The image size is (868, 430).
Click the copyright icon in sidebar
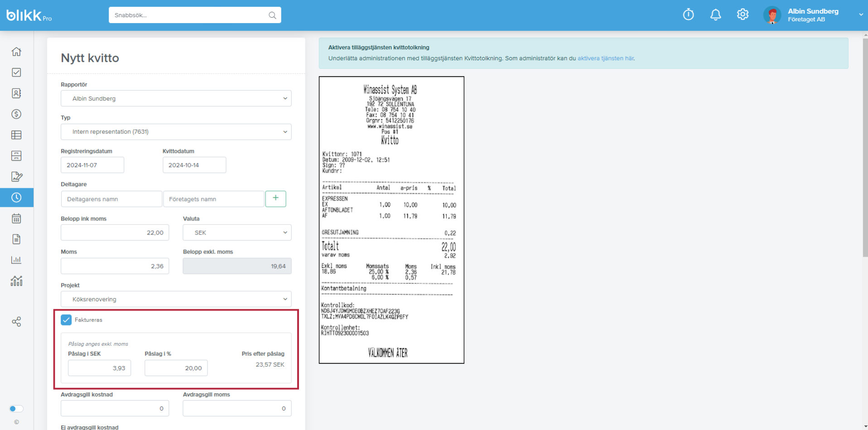click(x=16, y=422)
